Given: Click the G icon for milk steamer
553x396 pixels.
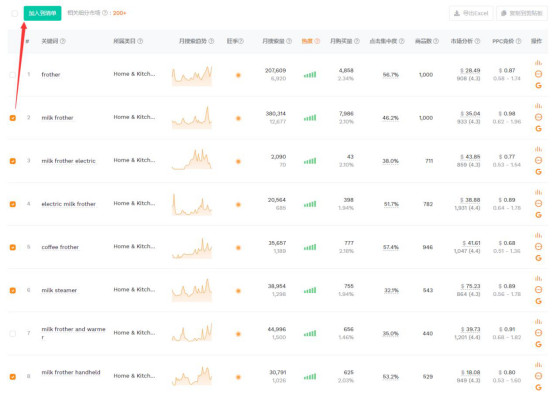Looking at the screenshot, I should click(538, 301).
